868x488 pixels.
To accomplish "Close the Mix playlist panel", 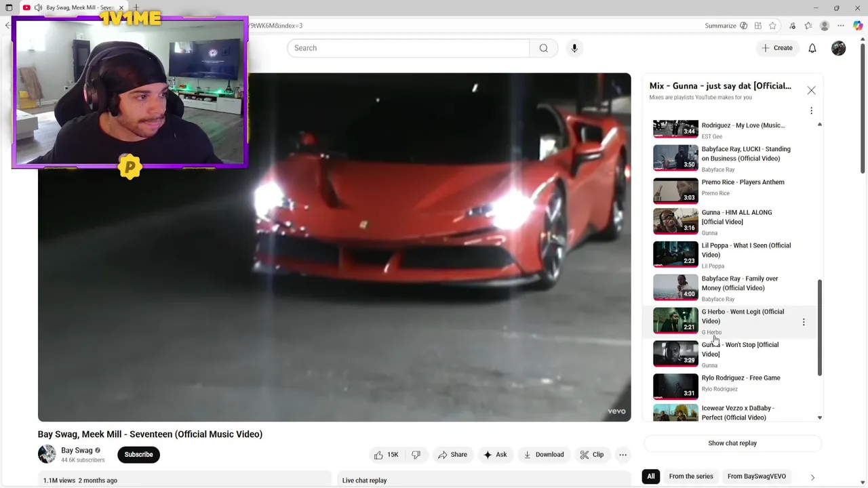I will [811, 90].
